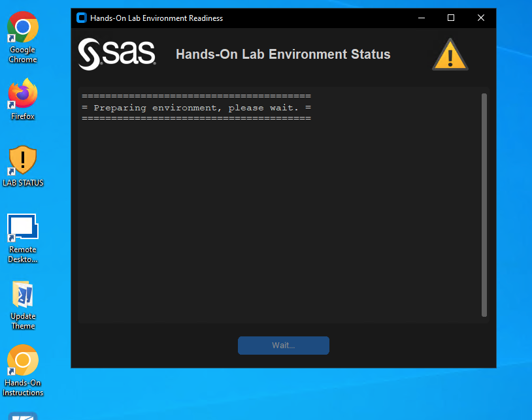Image resolution: width=532 pixels, height=420 pixels.
Task: Open Google Chrome from the desktop
Action: point(23,29)
